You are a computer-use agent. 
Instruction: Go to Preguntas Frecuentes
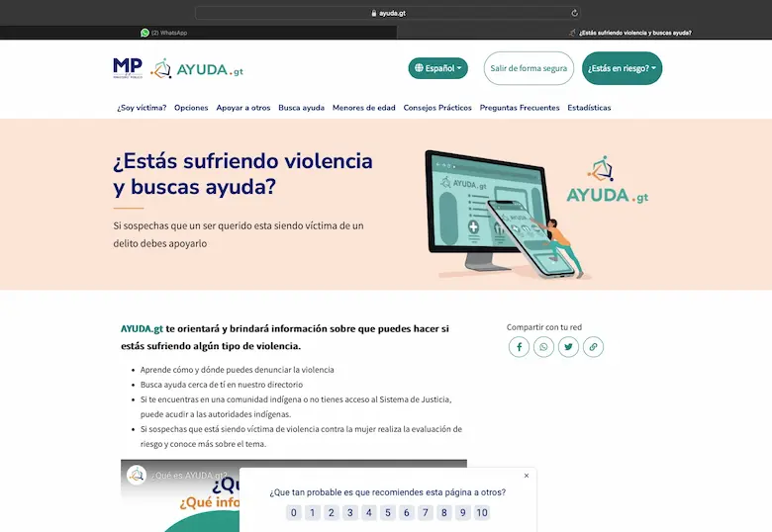tap(520, 108)
